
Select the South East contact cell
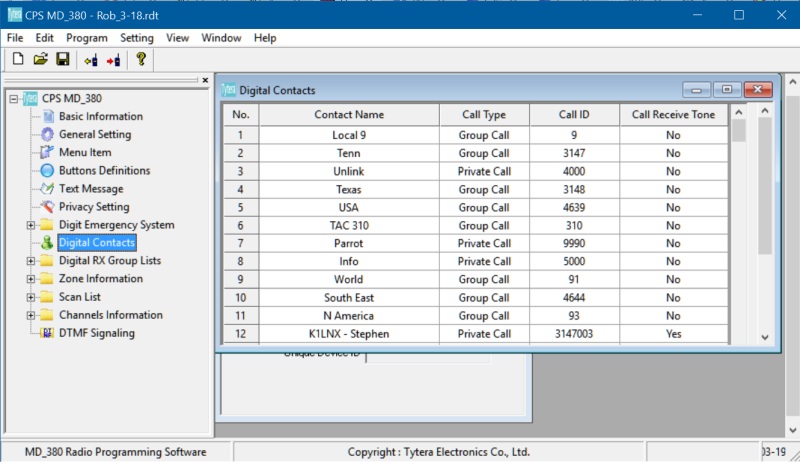click(349, 298)
